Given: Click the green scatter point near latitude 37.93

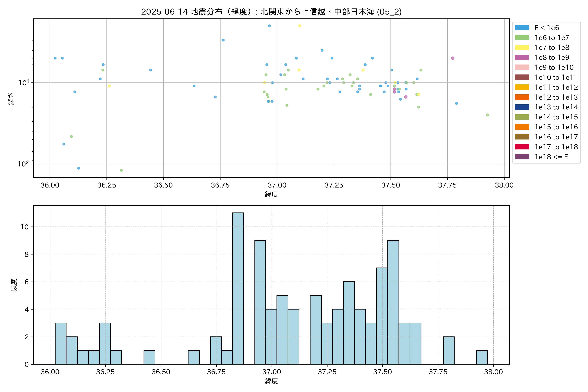Looking at the screenshot, I should point(488,115).
